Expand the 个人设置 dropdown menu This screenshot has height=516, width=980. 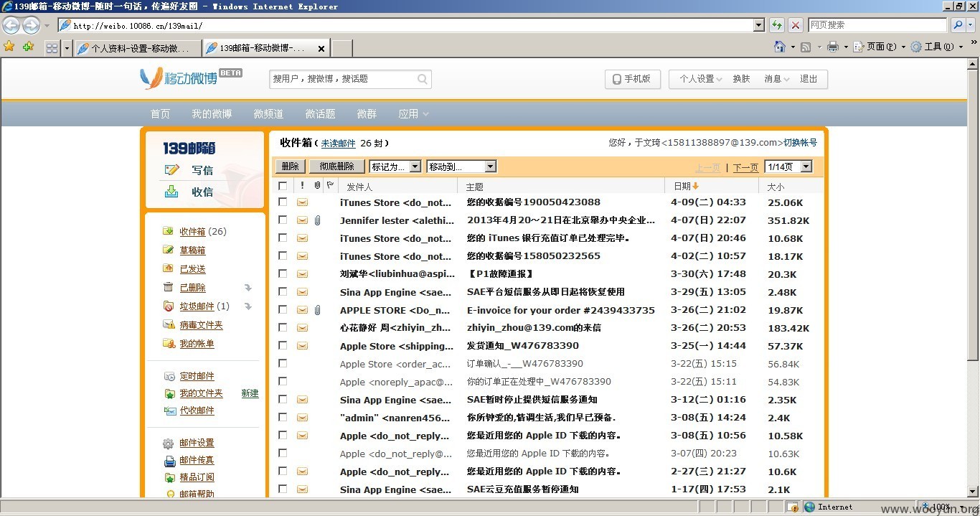(x=700, y=79)
